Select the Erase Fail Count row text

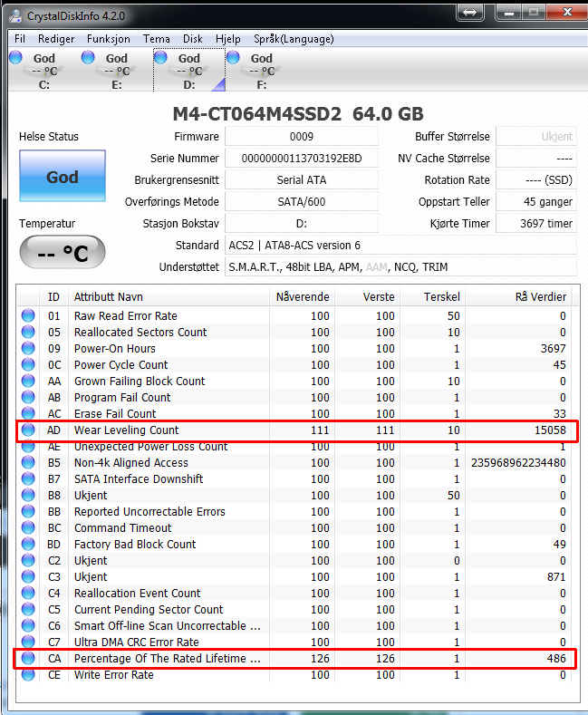coord(115,413)
